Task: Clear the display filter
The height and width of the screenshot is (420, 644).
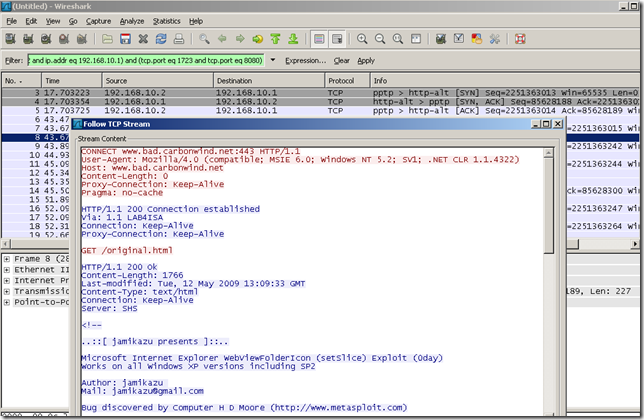Action: click(x=341, y=60)
